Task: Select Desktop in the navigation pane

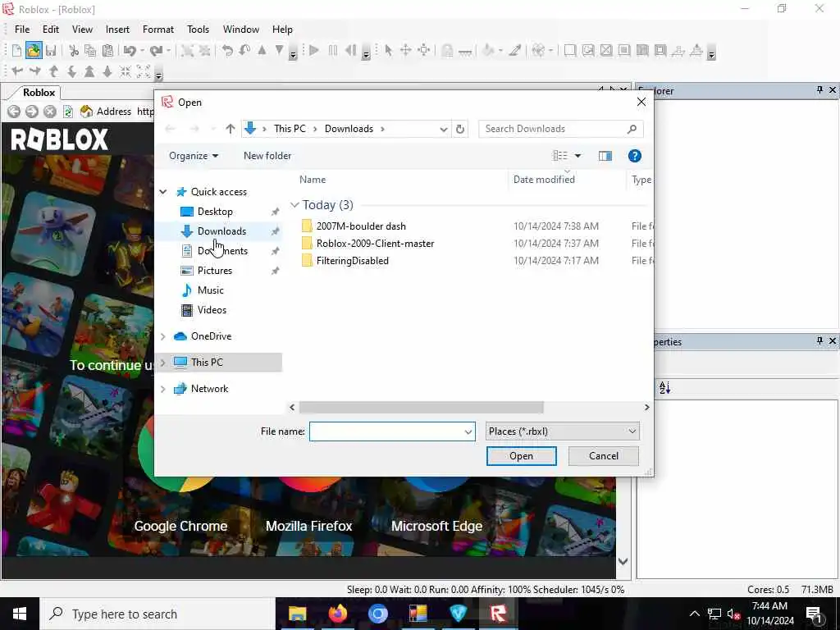Action: (x=215, y=212)
